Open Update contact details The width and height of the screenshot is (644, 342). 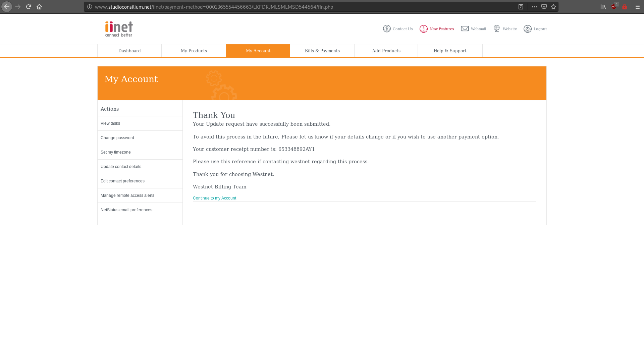click(121, 167)
